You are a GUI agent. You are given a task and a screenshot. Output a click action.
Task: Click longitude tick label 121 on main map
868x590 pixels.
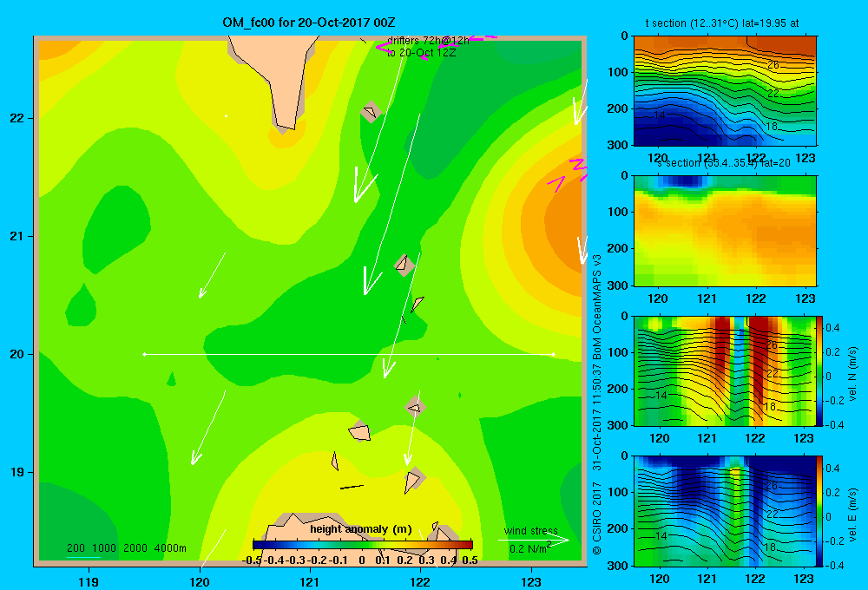point(310,581)
